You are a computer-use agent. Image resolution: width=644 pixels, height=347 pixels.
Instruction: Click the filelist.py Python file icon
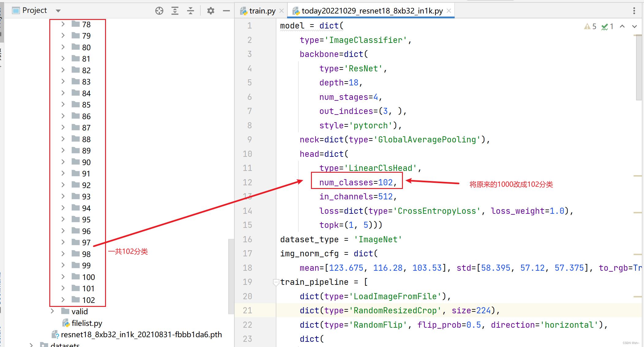click(x=66, y=323)
